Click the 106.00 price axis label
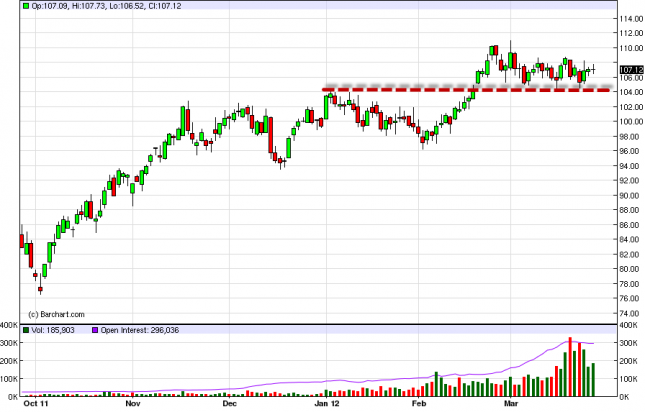 pos(631,77)
